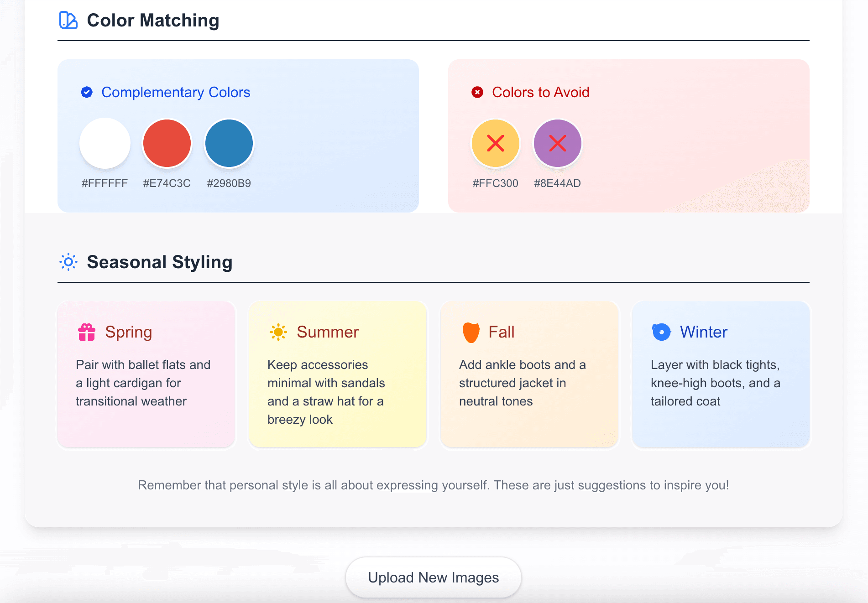Select the Spring styling card
This screenshot has height=603, width=868.
(146, 374)
